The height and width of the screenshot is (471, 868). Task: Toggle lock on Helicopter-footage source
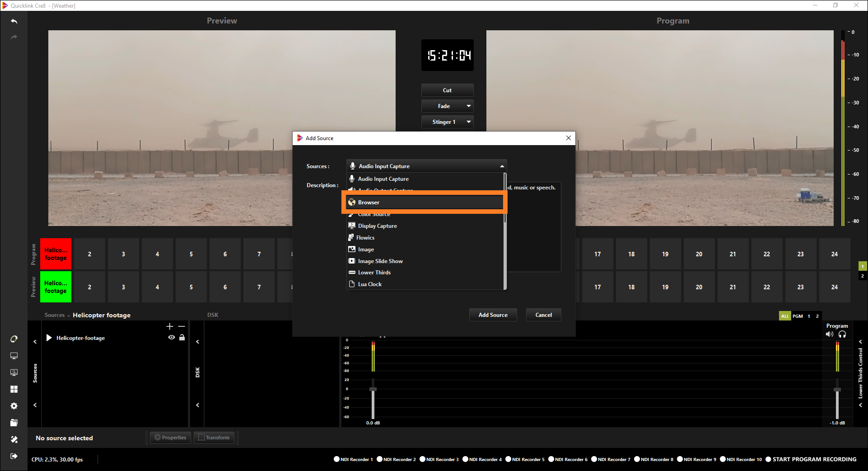point(182,338)
